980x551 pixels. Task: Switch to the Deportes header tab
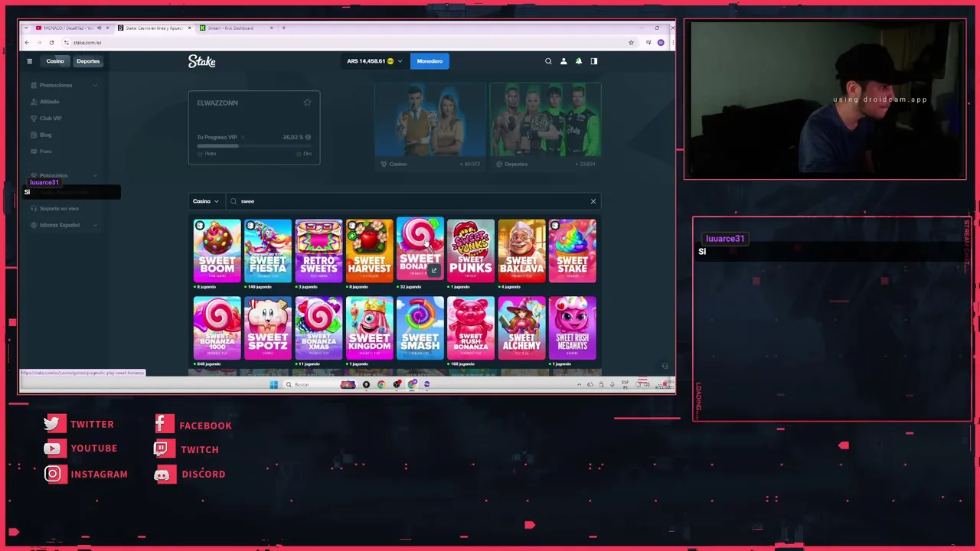(x=88, y=61)
